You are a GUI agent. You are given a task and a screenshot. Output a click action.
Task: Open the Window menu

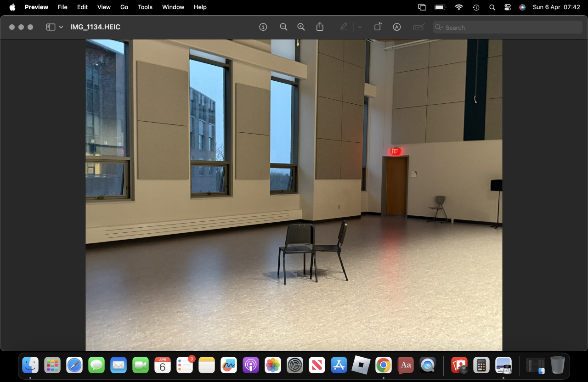pyautogui.click(x=173, y=7)
